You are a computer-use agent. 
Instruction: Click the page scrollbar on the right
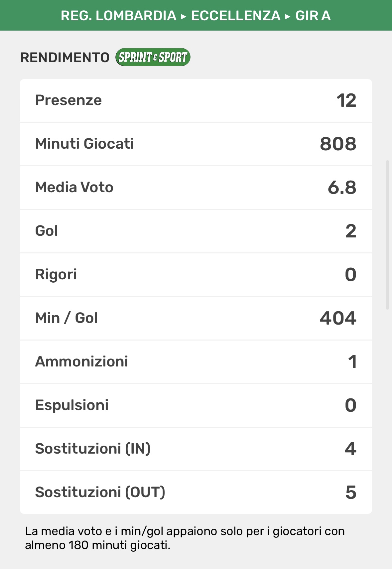(387, 235)
